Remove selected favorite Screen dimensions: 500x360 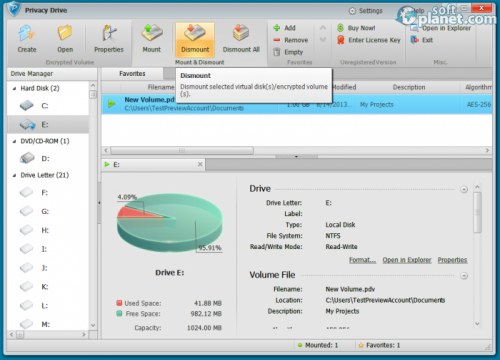point(291,40)
